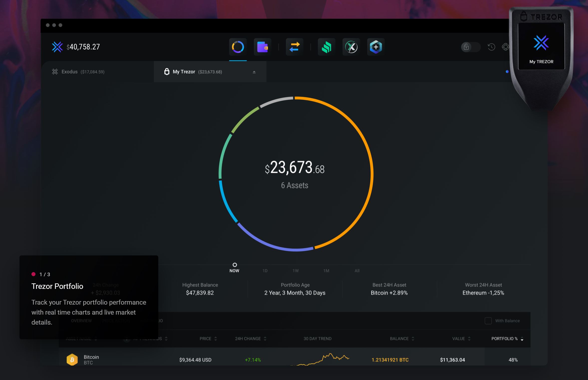Open the Wallet icon in toolbar
588x380 pixels.
(262, 47)
